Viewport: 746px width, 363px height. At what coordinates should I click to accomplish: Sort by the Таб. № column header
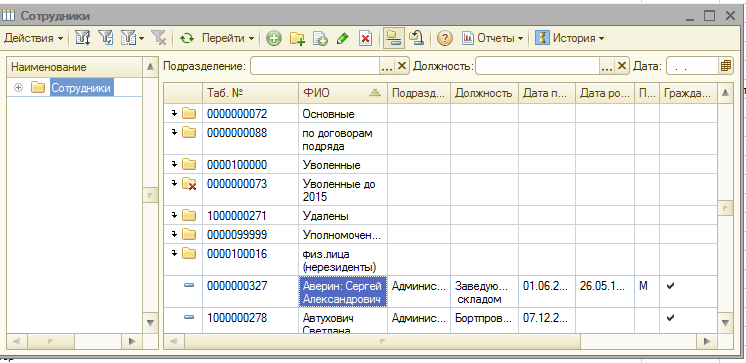point(250,93)
